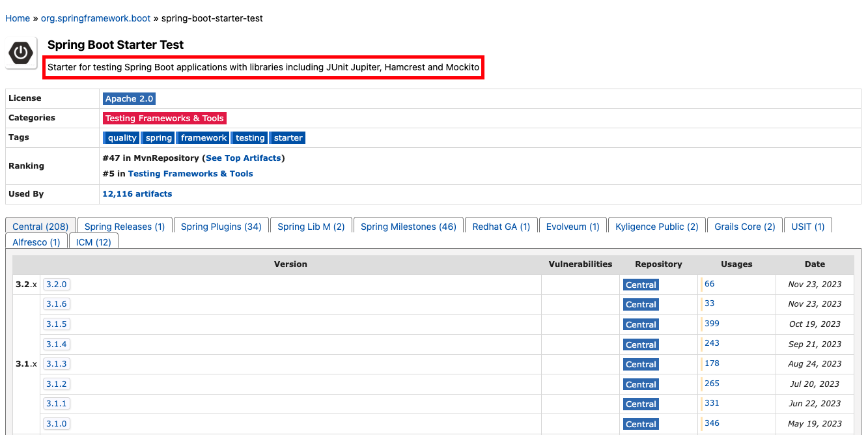Open See Top Artifacts link

244,158
